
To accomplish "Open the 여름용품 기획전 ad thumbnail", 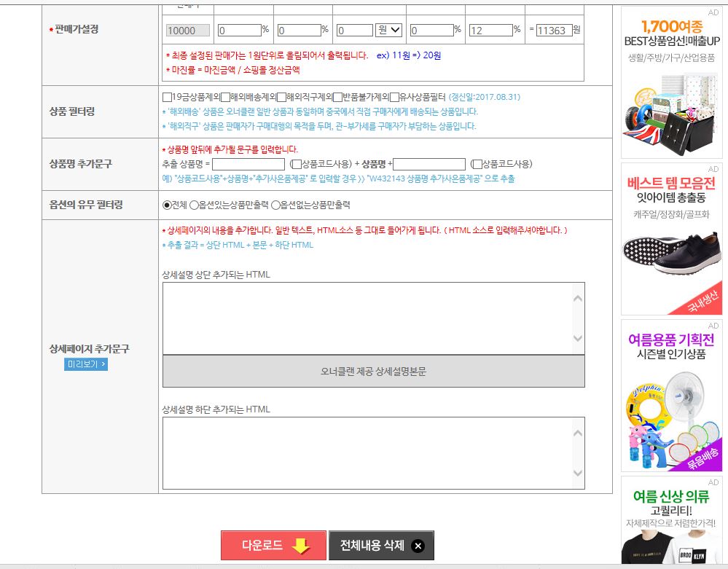I will (x=671, y=396).
